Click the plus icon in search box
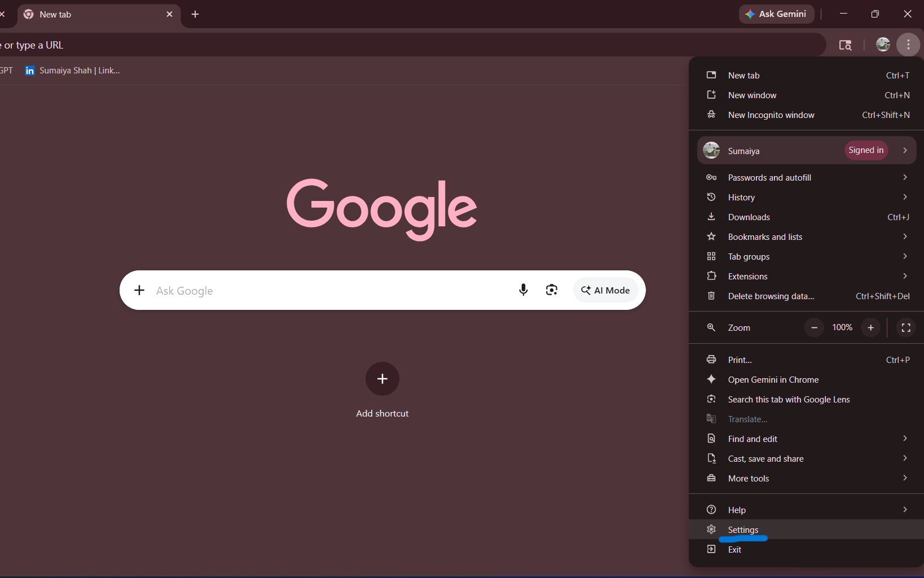The height and width of the screenshot is (578, 924). [139, 290]
